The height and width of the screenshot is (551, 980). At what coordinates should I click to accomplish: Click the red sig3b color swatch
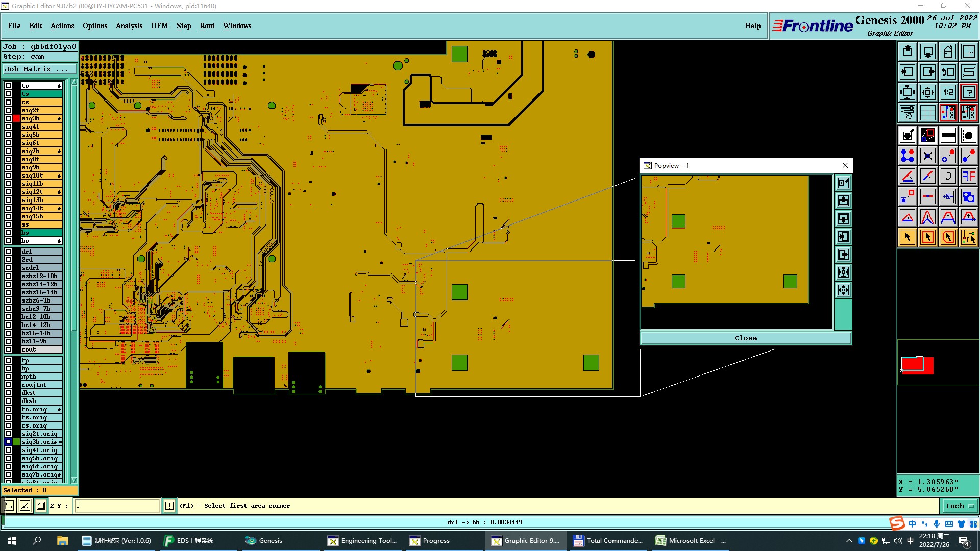tap(16, 118)
